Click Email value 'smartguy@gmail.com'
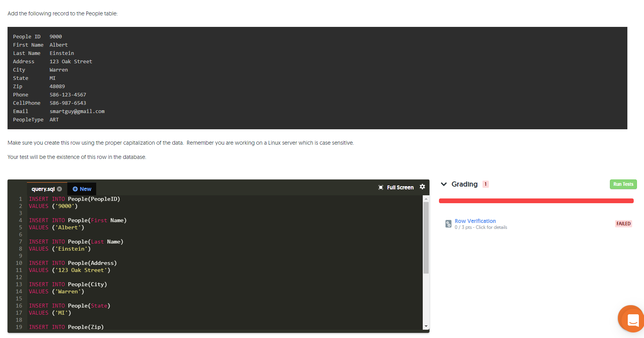This screenshot has height=338, width=644. (77, 111)
